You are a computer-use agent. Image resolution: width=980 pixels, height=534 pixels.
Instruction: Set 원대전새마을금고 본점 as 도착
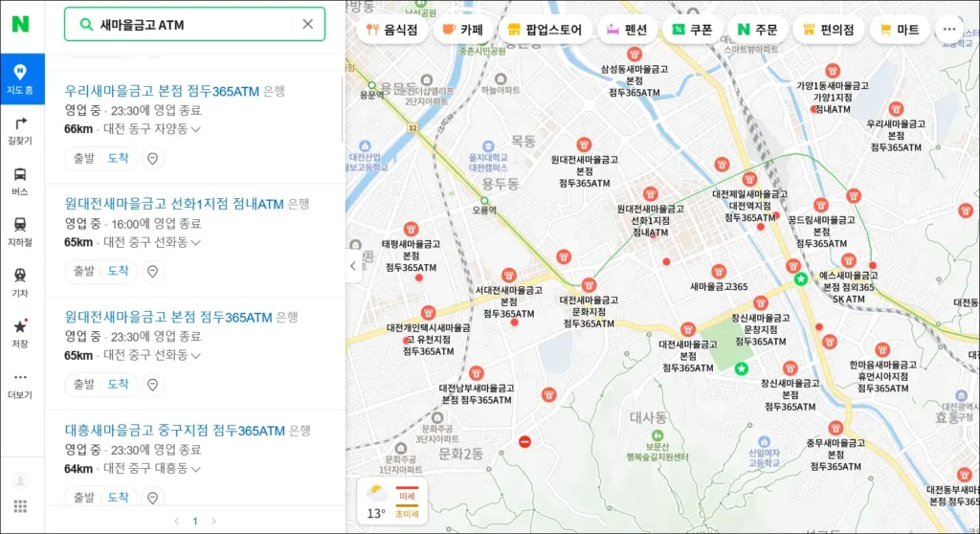118,384
